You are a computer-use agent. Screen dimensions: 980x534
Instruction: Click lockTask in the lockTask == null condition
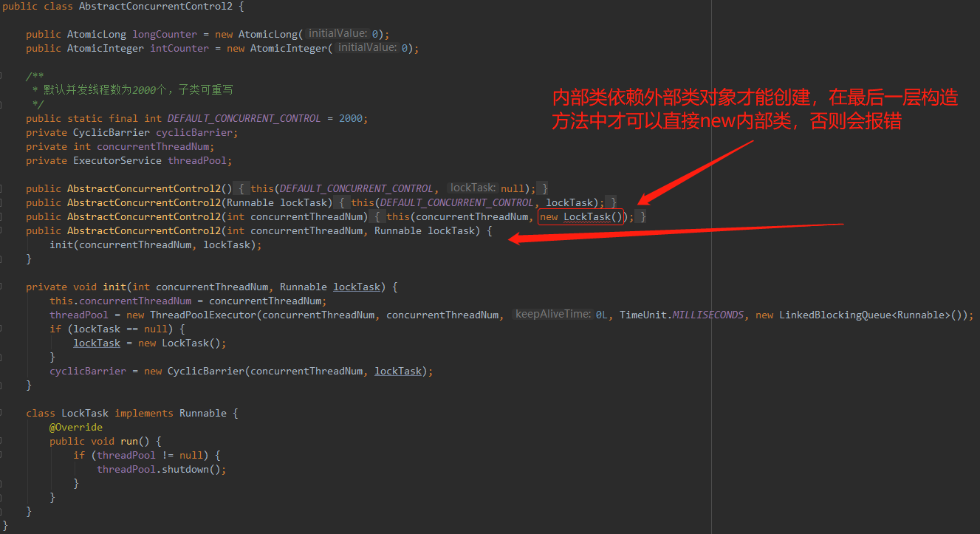coord(97,329)
